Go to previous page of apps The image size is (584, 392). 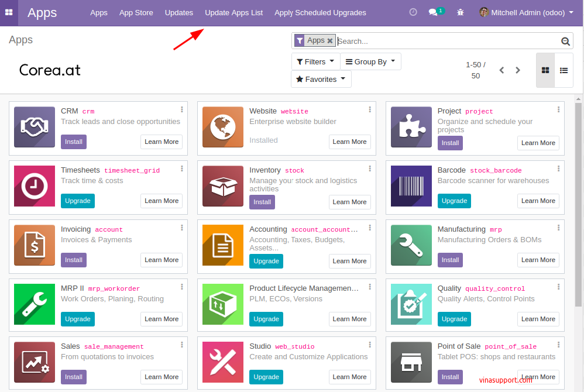(501, 70)
